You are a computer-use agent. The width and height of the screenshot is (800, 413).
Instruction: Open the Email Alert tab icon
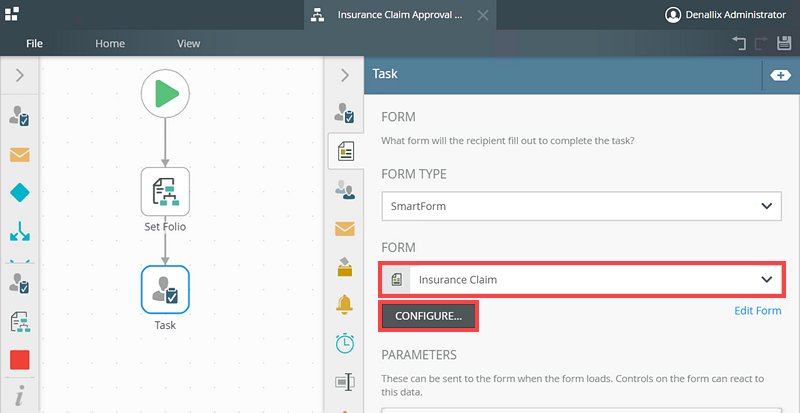click(345, 228)
